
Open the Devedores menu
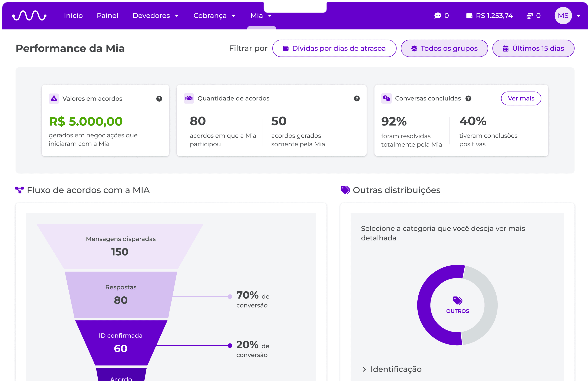155,16
